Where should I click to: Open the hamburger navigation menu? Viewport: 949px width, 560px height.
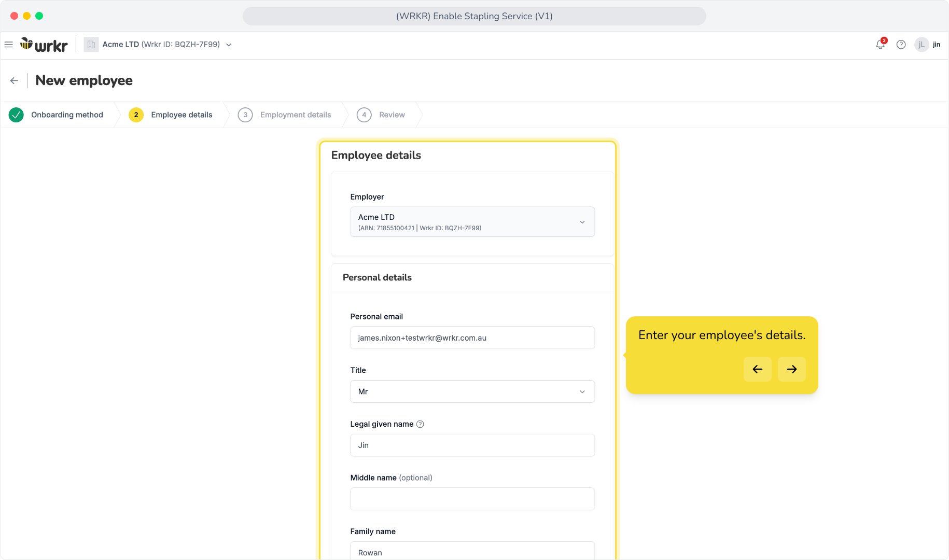tap(8, 45)
